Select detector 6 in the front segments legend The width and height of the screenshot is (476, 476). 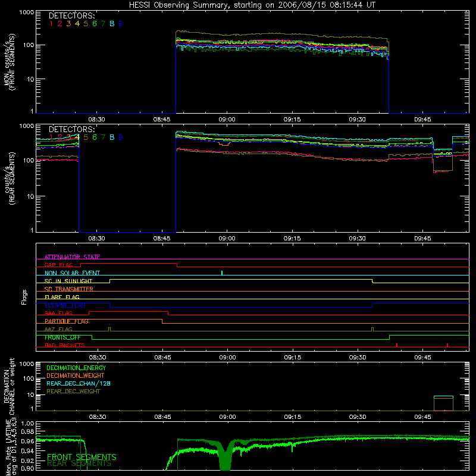click(95, 24)
